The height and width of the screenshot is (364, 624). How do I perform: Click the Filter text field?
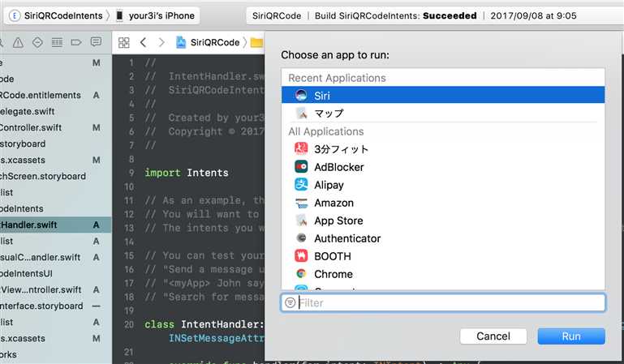tap(443, 303)
